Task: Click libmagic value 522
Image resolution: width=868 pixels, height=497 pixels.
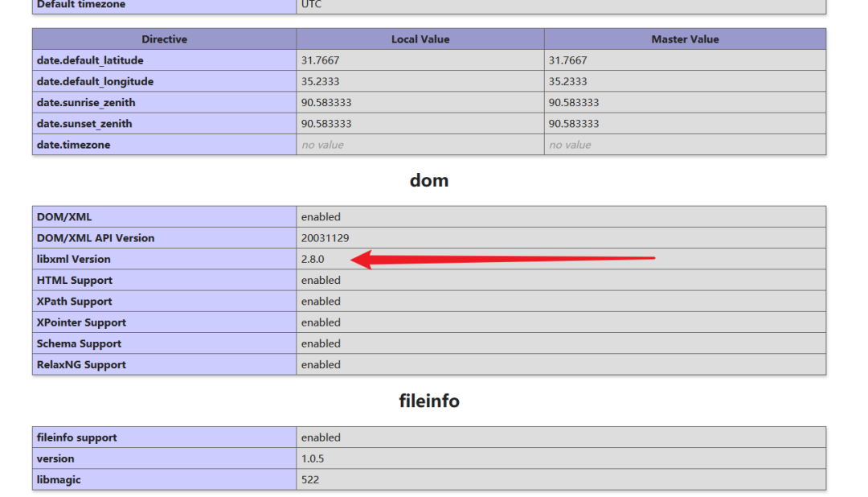Action: (310, 480)
